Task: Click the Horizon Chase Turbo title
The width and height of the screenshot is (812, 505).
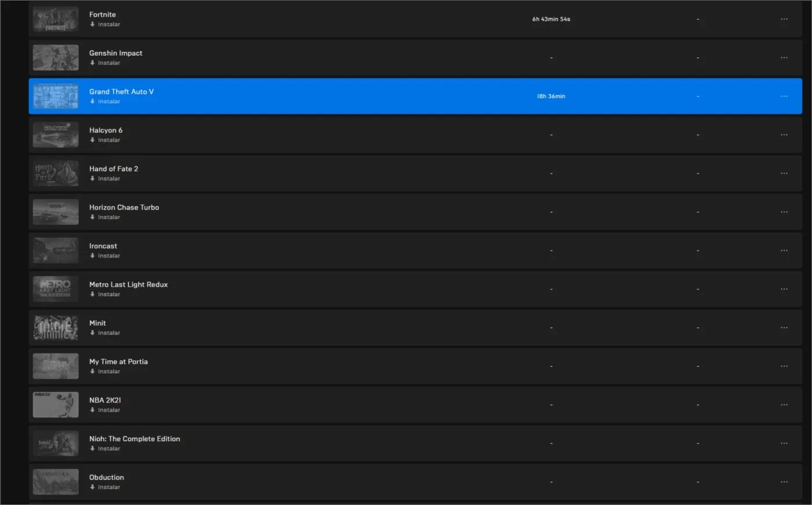Action: pyautogui.click(x=124, y=207)
